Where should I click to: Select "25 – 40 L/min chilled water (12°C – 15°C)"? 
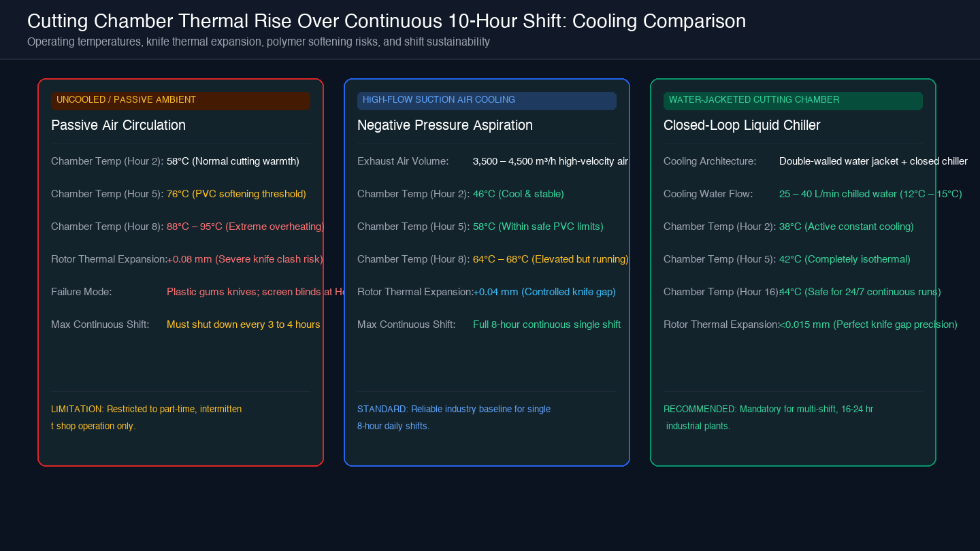pos(870,194)
